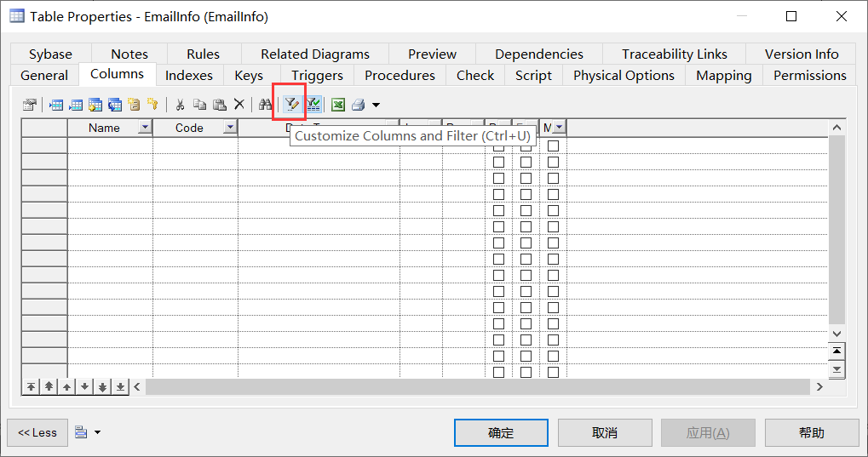868x457 pixels.
Task: Open the Sybase tab
Action: [x=50, y=54]
